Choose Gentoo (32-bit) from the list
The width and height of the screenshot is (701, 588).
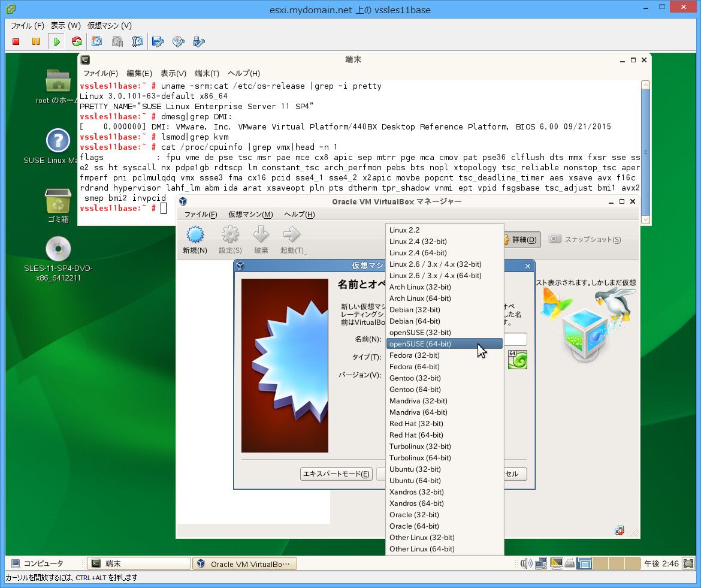(445, 378)
